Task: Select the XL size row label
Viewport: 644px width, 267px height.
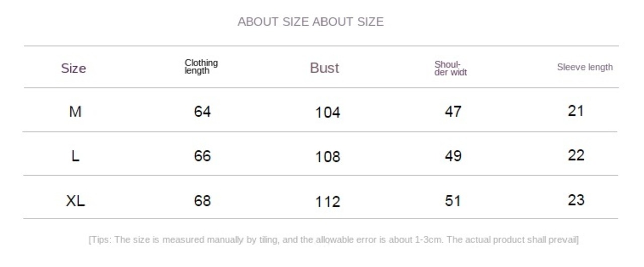Action: (x=75, y=201)
